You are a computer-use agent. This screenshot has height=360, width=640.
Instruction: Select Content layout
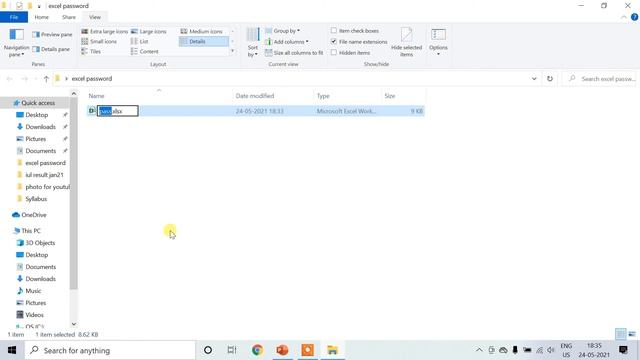(x=144, y=51)
